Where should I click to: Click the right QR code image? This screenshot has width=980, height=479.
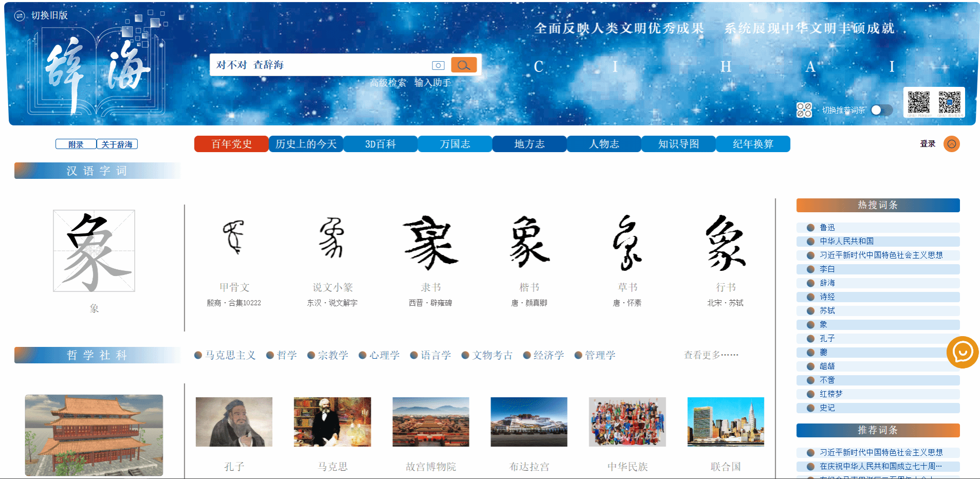coord(949,102)
